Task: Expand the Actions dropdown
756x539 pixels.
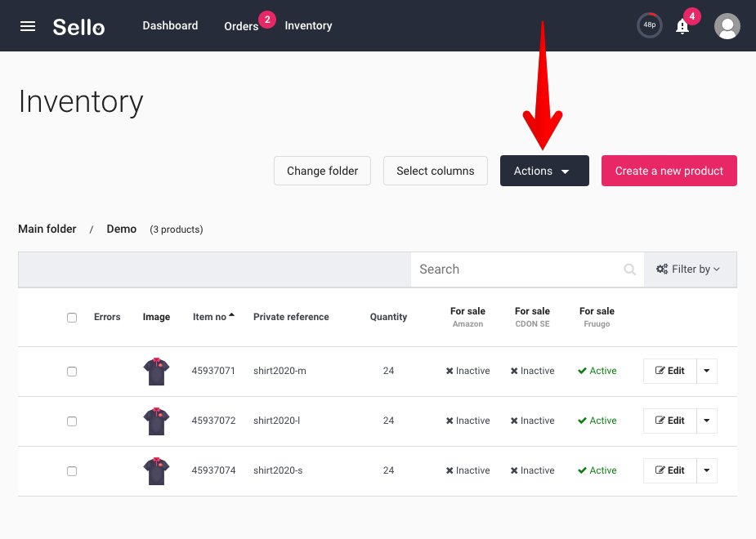Action: click(544, 171)
